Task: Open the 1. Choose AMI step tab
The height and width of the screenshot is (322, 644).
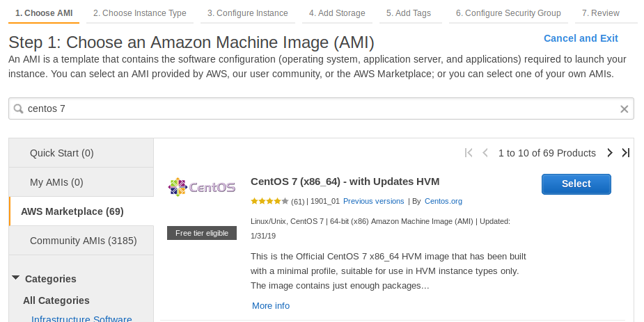Action: tap(44, 13)
